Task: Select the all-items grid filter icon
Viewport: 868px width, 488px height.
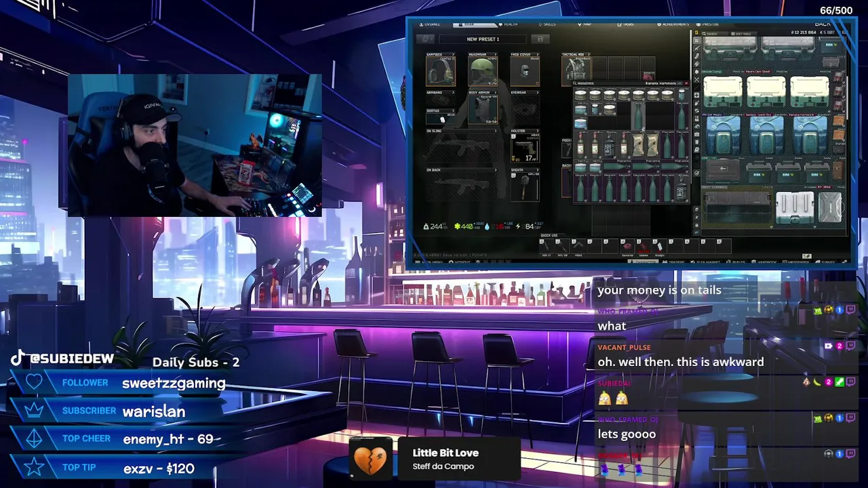Action: 697,41
